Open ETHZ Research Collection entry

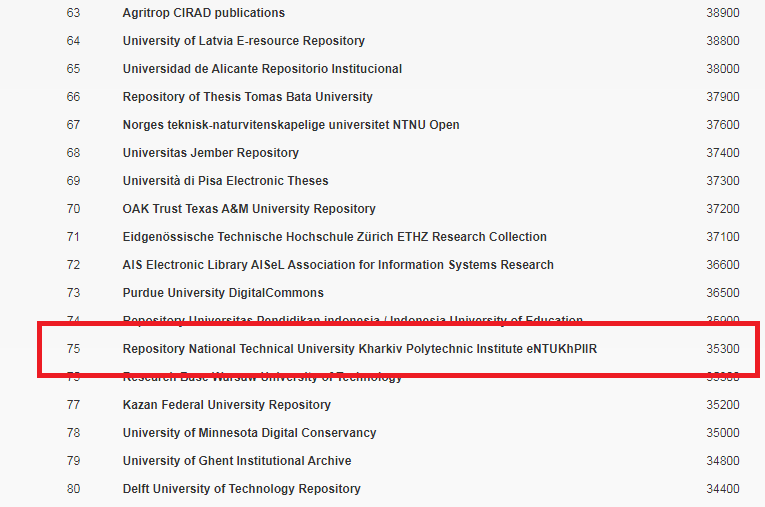(334, 237)
